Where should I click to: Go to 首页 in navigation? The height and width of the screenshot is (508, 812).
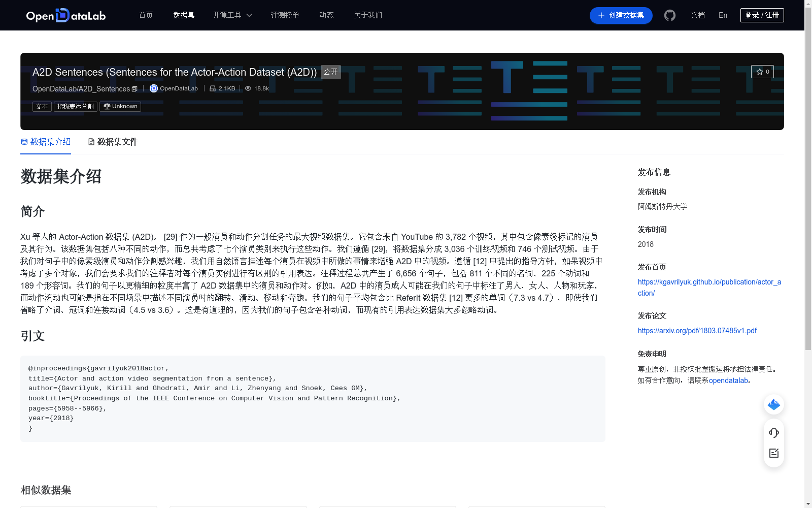146,15
